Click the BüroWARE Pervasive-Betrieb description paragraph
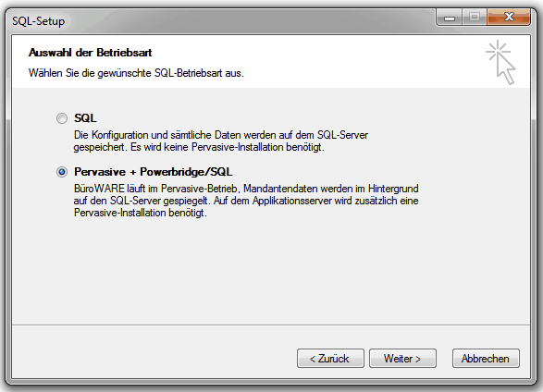This screenshot has height=392, width=543. click(246, 201)
